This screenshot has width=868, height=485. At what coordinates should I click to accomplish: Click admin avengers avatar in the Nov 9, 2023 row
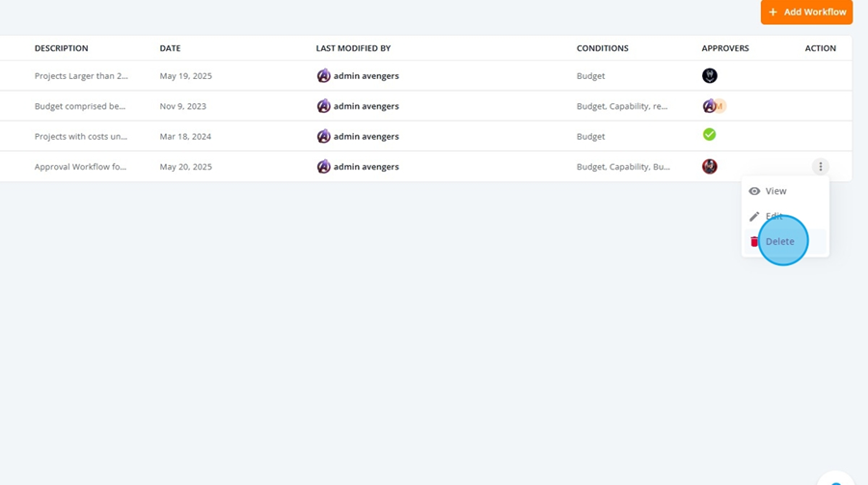tap(323, 106)
